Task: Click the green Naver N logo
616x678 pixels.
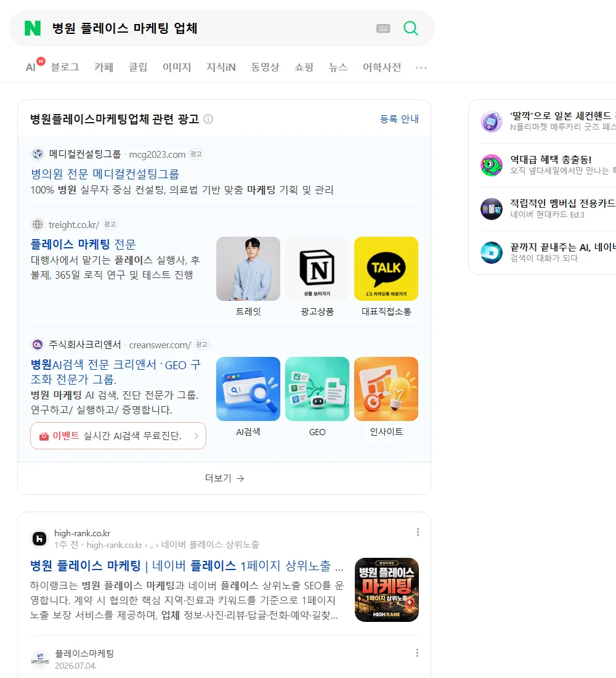Action: point(33,28)
